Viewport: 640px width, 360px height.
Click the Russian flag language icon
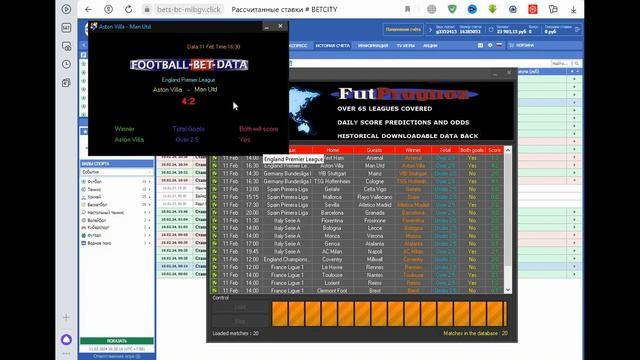pos(499,45)
